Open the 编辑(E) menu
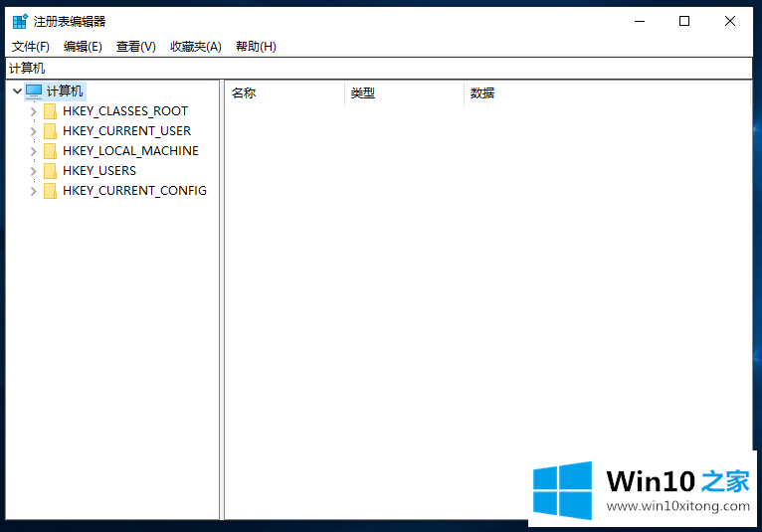 (x=83, y=47)
